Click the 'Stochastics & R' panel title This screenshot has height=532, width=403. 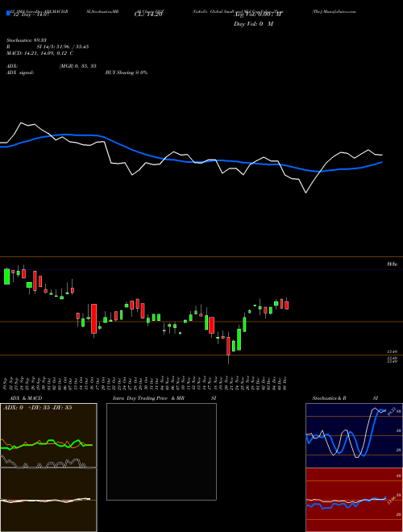(x=330, y=398)
